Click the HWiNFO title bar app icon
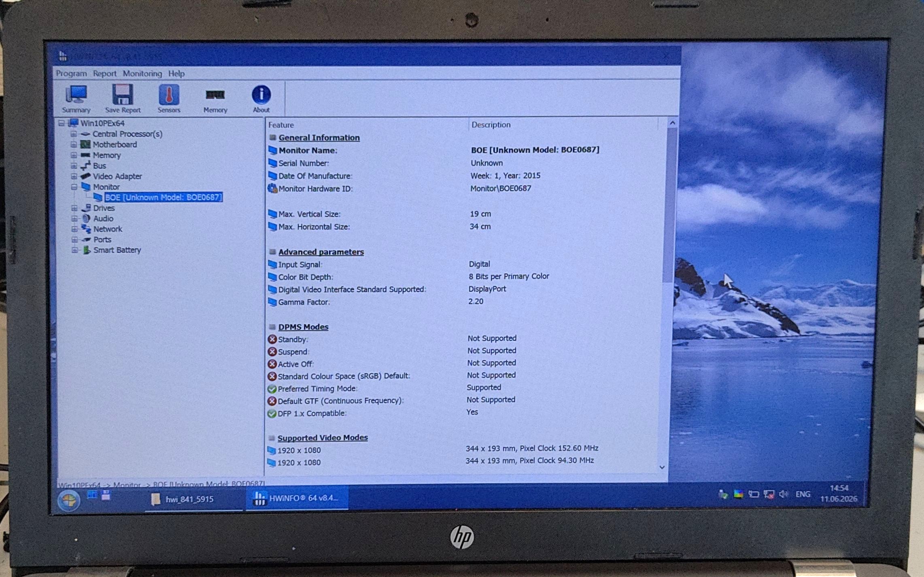The image size is (924, 577). pos(63,56)
